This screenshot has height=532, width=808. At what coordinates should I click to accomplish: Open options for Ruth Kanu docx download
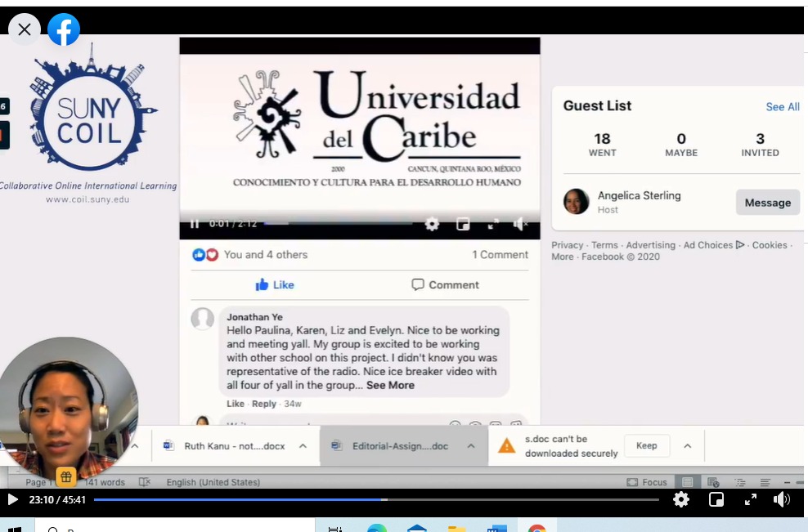pyautogui.click(x=303, y=446)
